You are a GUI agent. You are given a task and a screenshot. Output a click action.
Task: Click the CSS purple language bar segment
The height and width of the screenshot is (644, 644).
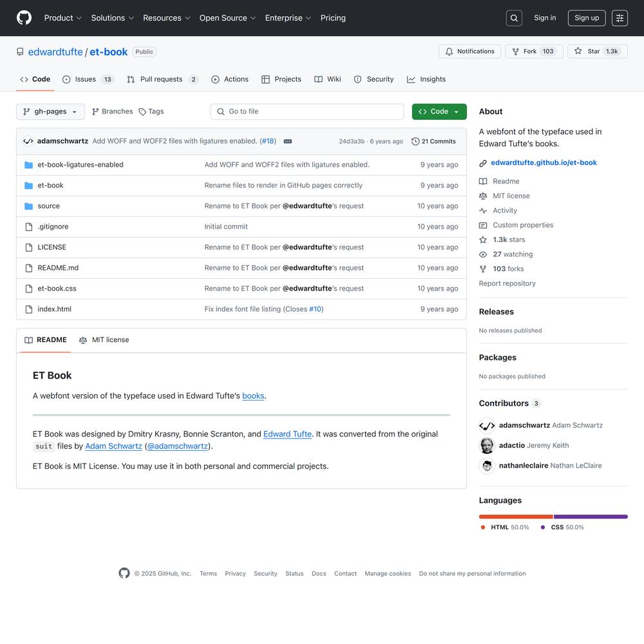point(591,516)
